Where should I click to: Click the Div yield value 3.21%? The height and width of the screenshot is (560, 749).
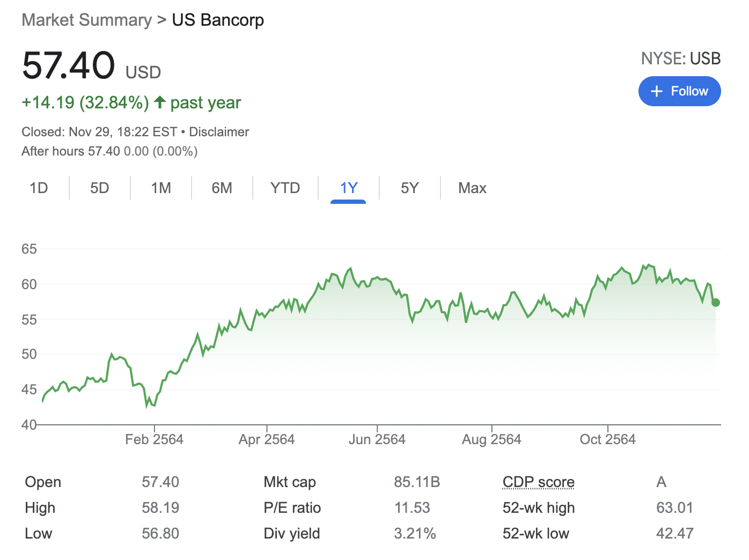415,533
